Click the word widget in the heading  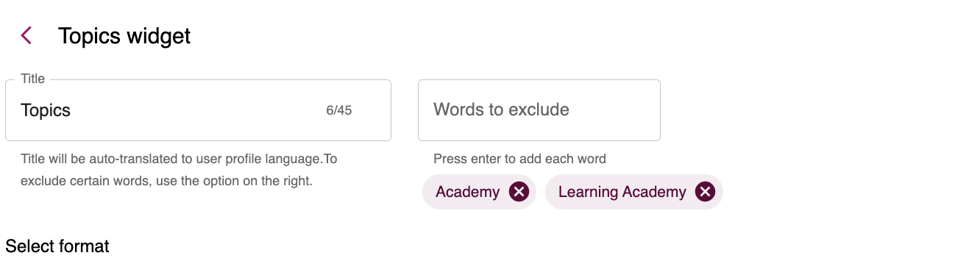(x=159, y=35)
